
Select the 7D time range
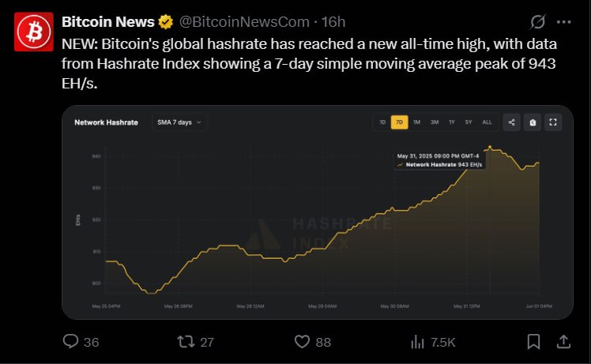(400, 122)
